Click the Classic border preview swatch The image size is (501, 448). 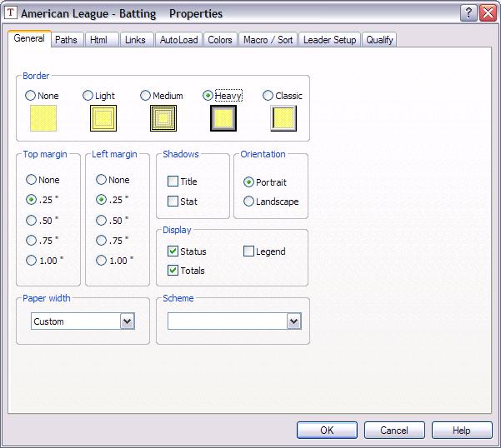click(283, 118)
